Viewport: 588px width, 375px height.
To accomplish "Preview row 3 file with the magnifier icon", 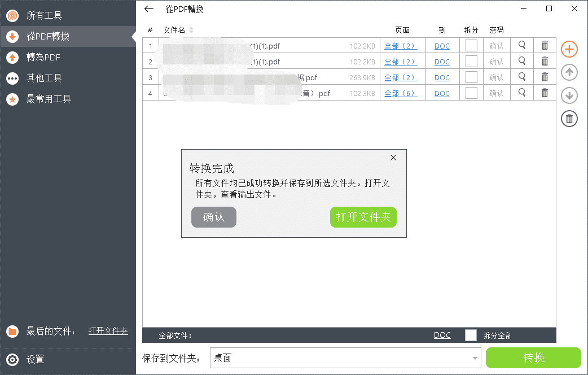I will 522,77.
